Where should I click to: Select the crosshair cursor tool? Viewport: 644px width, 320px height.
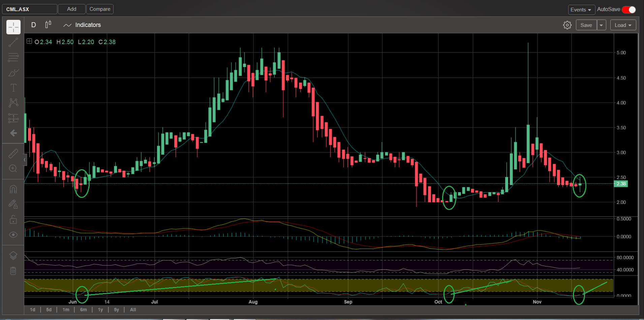13,27
